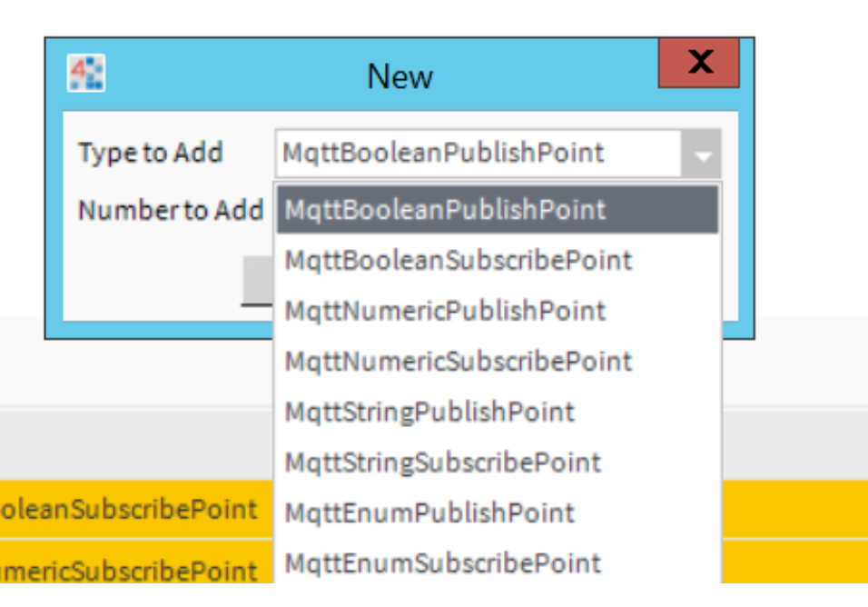
Task: Click the partially hidden button below Number to Add
Action: click(x=257, y=282)
